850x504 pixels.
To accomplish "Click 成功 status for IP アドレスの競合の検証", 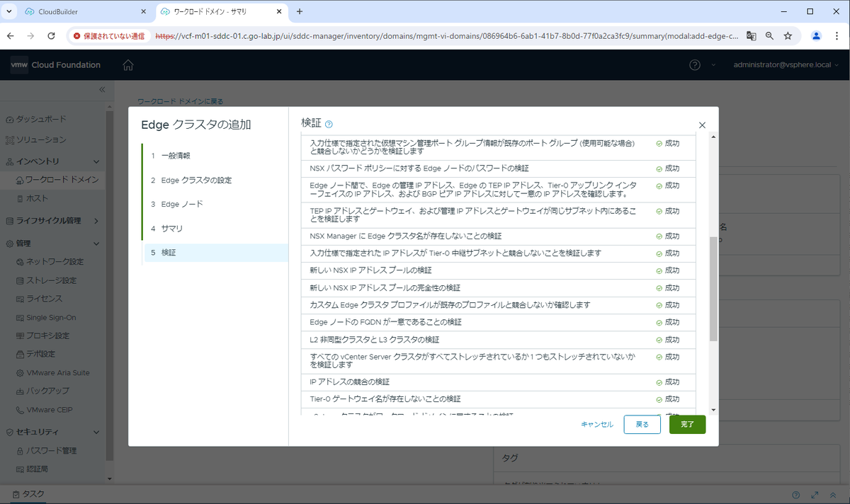I will [667, 382].
